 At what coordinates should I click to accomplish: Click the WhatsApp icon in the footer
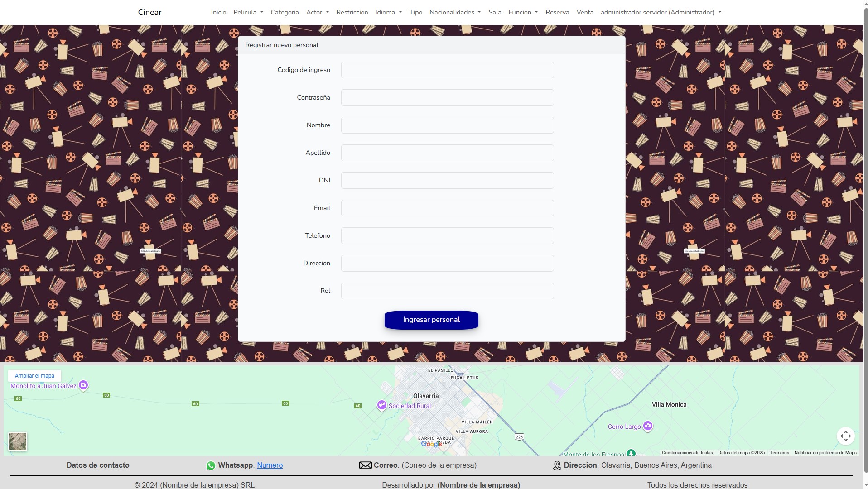coord(211,465)
